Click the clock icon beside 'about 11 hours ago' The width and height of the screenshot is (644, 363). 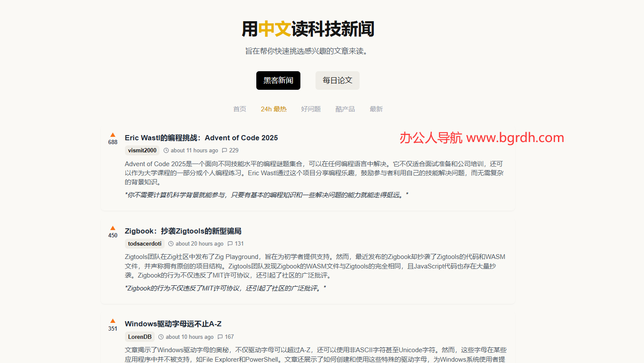[x=166, y=151]
